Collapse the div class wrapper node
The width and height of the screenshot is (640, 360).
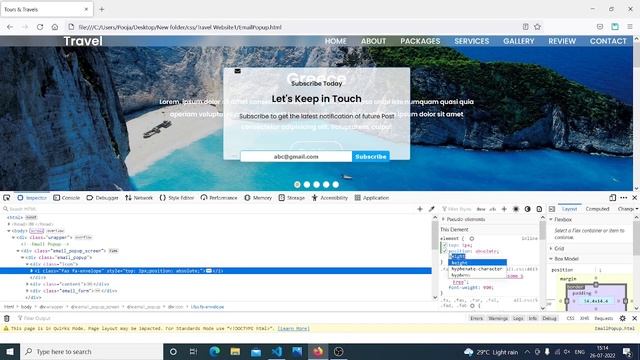click(x=13, y=237)
